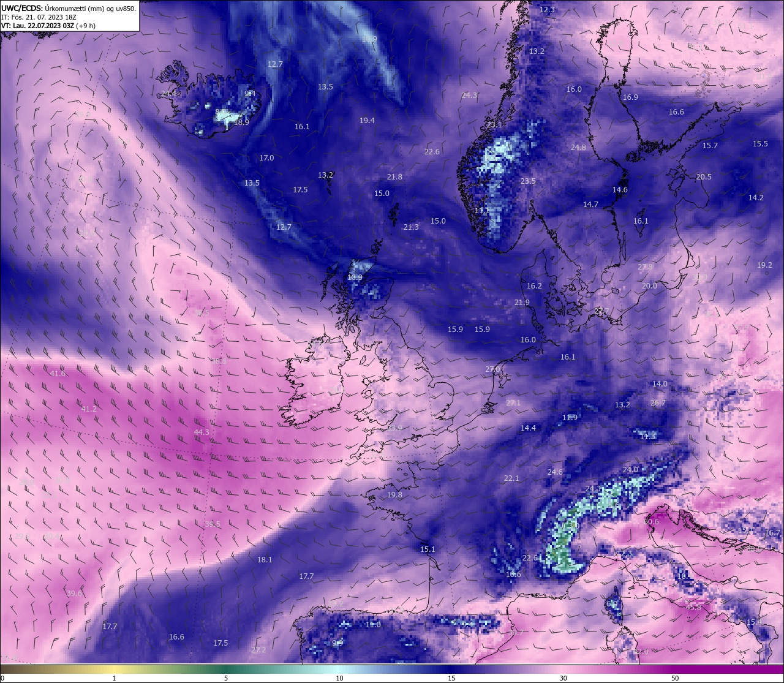Image resolution: width=784 pixels, height=683 pixels.
Task: Click the 30 tick label on the colour scale
Action: pos(563,678)
